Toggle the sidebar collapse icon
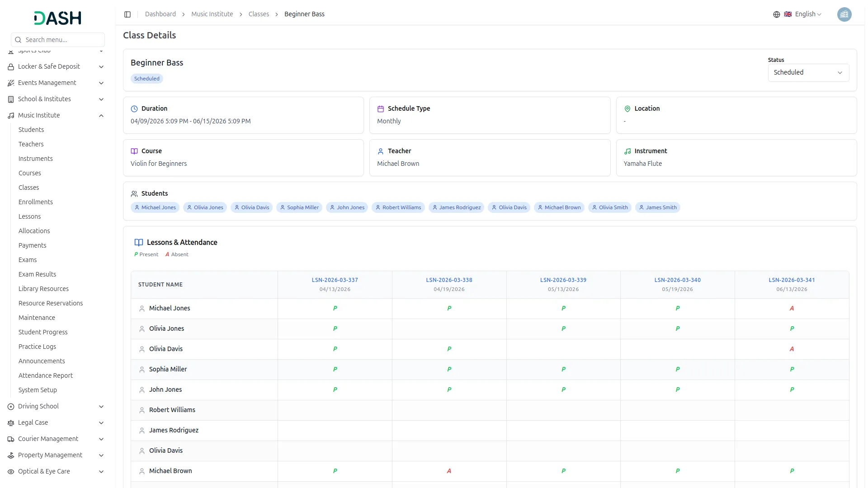 pyautogui.click(x=127, y=14)
